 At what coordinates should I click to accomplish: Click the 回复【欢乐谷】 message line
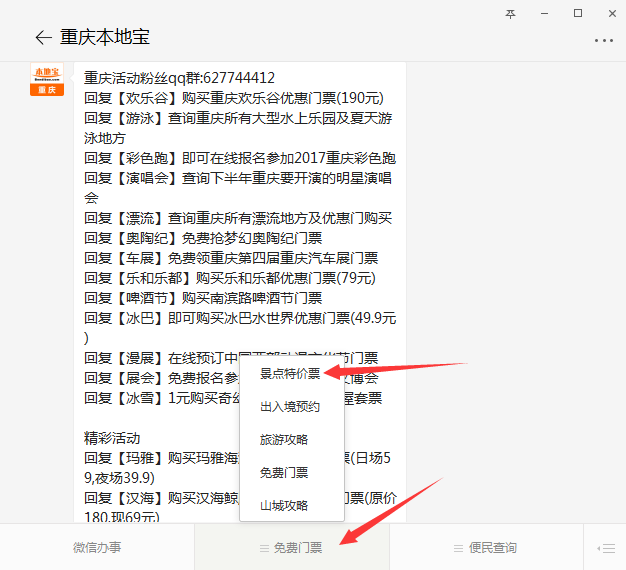point(234,98)
